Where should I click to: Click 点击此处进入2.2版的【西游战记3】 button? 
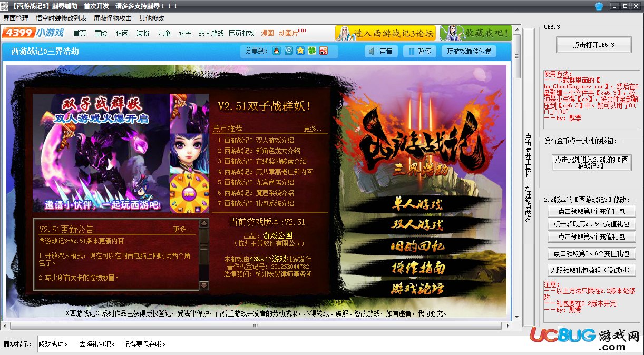click(x=591, y=162)
